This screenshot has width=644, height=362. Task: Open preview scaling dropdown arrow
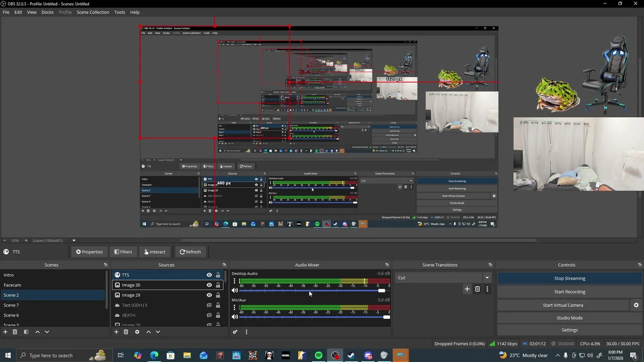click(73, 240)
